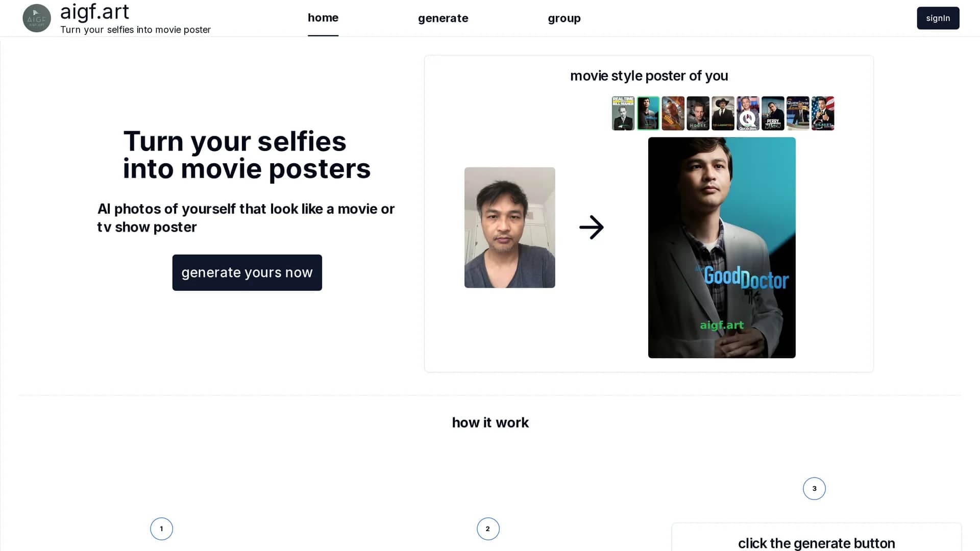Screen dimensions: 980x551
Task: Click the 'how it work' heading
Action: [x=491, y=422]
